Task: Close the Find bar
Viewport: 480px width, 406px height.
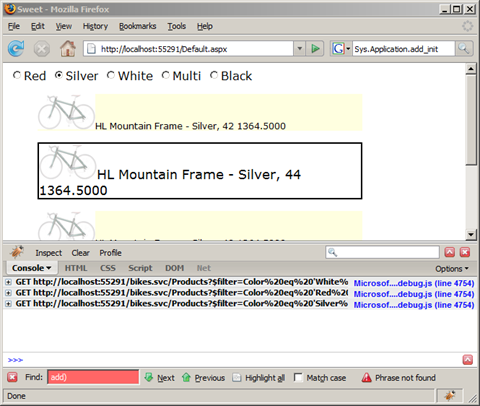Action: click(12, 377)
